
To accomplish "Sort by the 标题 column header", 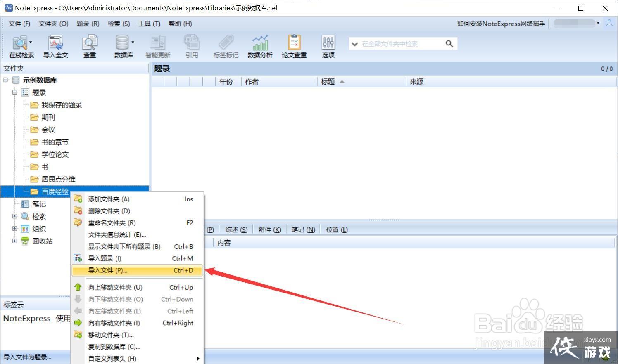I will tap(361, 82).
